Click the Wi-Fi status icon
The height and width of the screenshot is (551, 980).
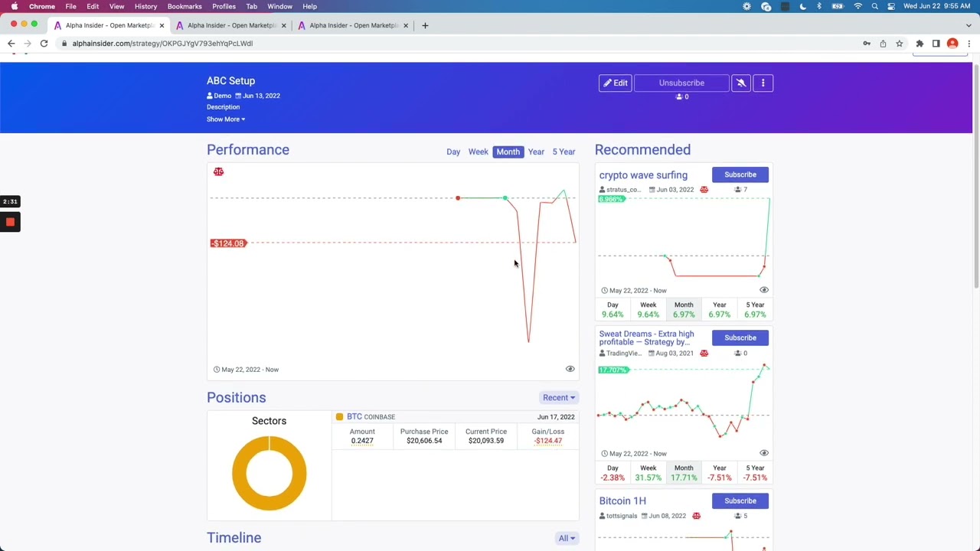click(x=857, y=6)
